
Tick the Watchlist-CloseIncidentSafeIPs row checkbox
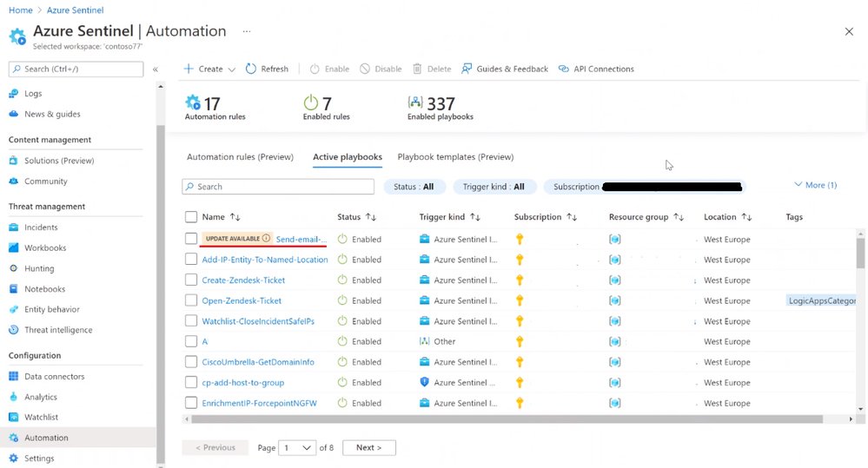[191, 320]
